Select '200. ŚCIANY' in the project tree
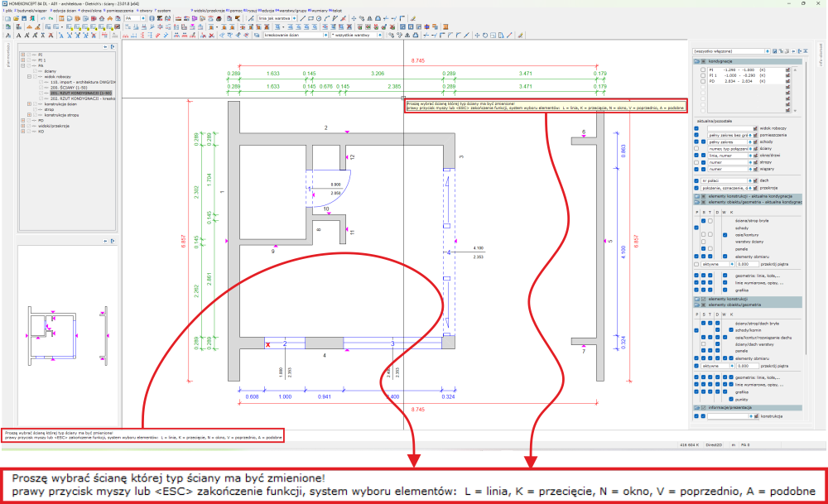The height and width of the screenshot is (504, 828). pyautogui.click(x=69, y=89)
